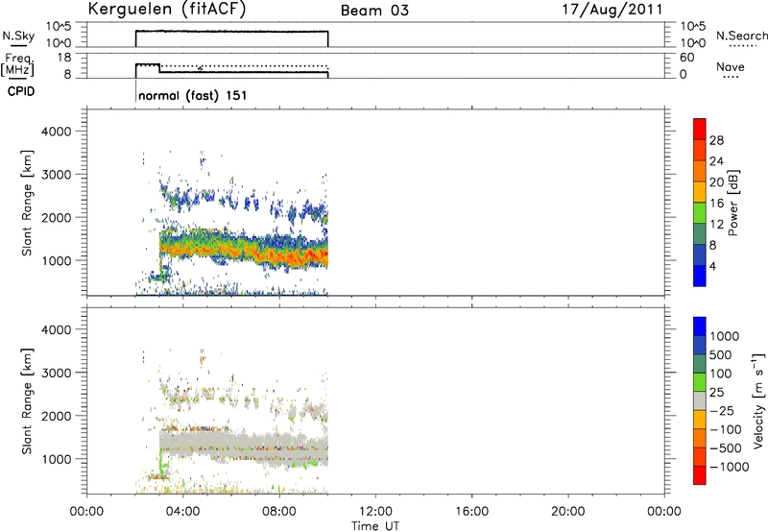The width and height of the screenshot is (768, 532).
Task: Click the '-1000' value on velocity colorbar
Action: tap(730, 467)
